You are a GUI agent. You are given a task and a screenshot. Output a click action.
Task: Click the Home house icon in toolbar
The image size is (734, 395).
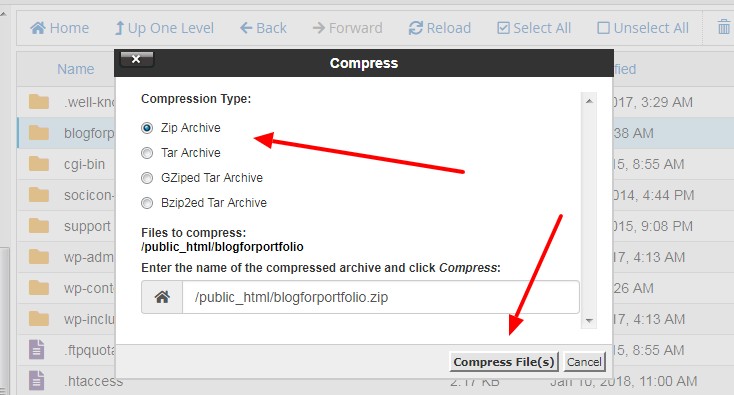pos(38,28)
